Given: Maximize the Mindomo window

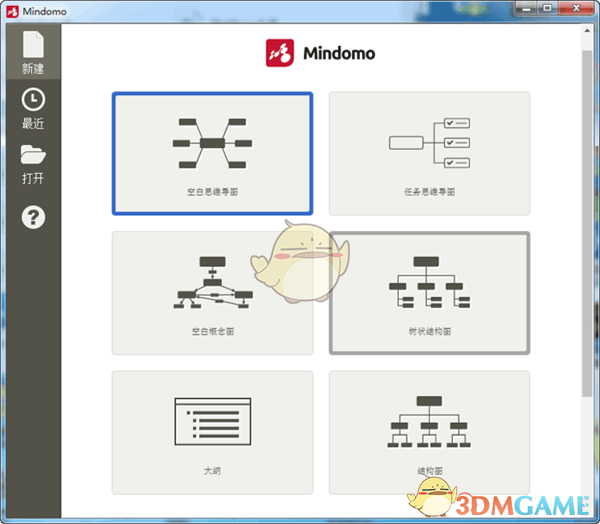Looking at the screenshot, I should [548, 8].
